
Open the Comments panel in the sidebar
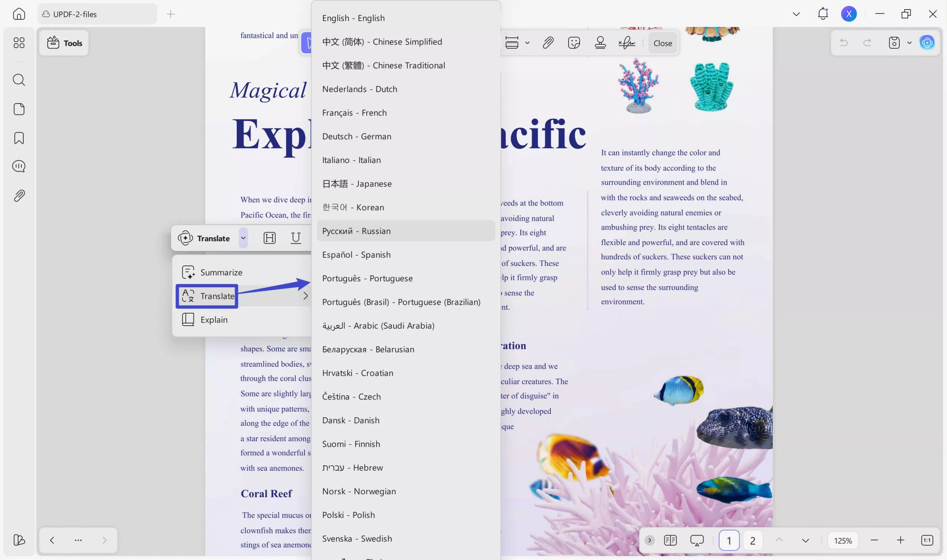[18, 166]
